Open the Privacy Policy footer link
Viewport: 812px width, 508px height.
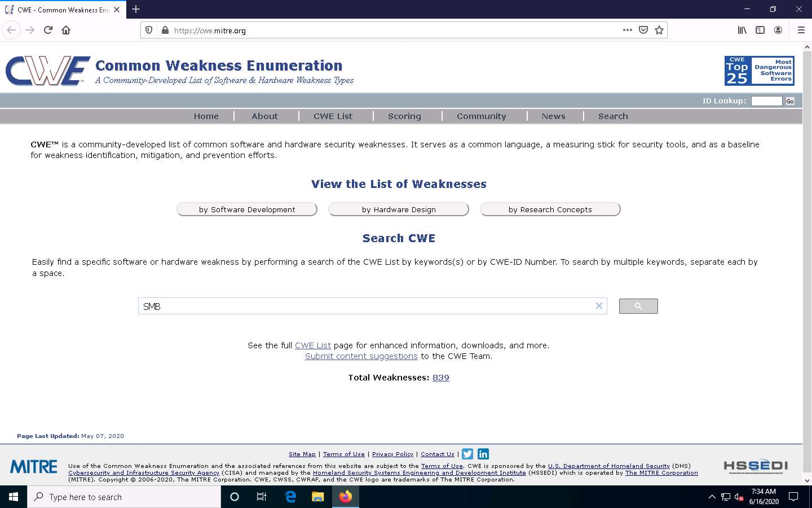coord(393,454)
